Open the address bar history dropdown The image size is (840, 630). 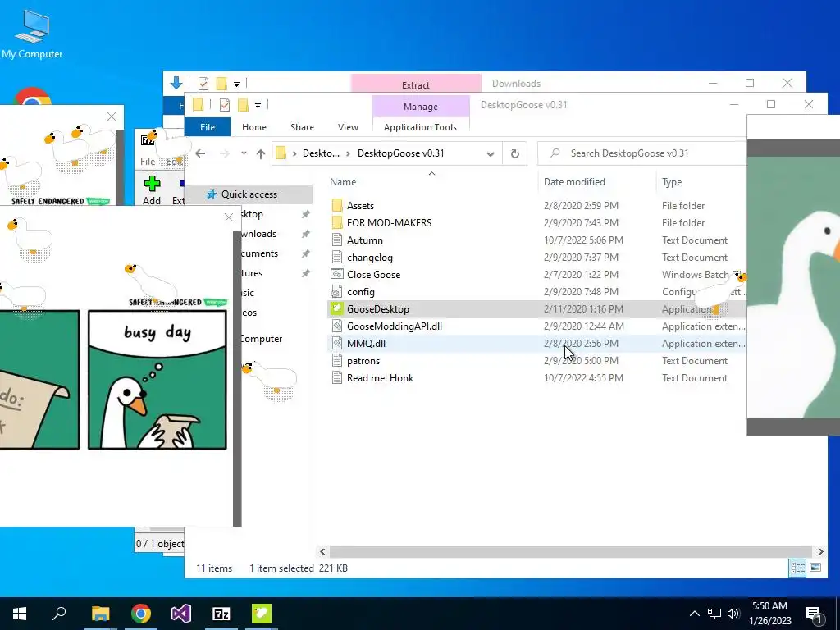click(491, 153)
